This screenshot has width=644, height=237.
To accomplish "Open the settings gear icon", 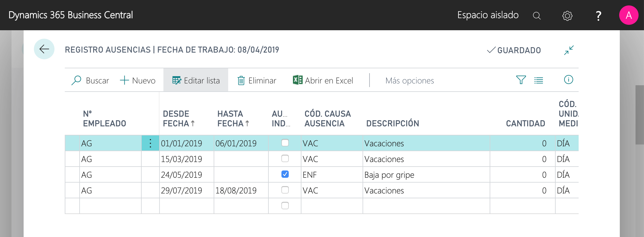I will coord(567,15).
